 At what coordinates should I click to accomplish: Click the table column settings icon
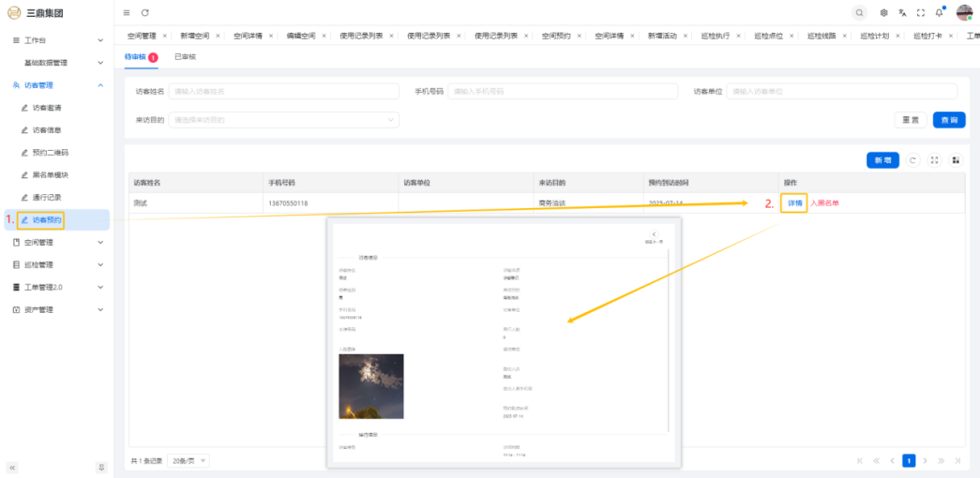pyautogui.click(x=956, y=160)
